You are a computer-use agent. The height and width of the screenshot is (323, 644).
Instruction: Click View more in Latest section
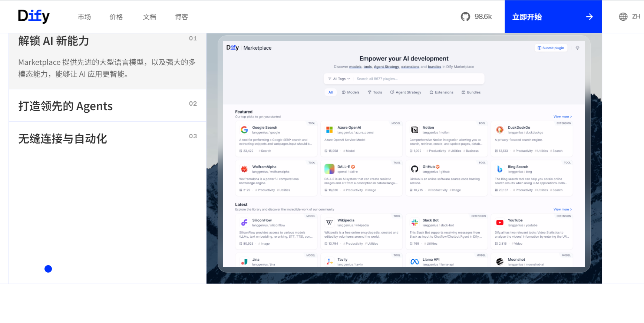pyautogui.click(x=562, y=210)
